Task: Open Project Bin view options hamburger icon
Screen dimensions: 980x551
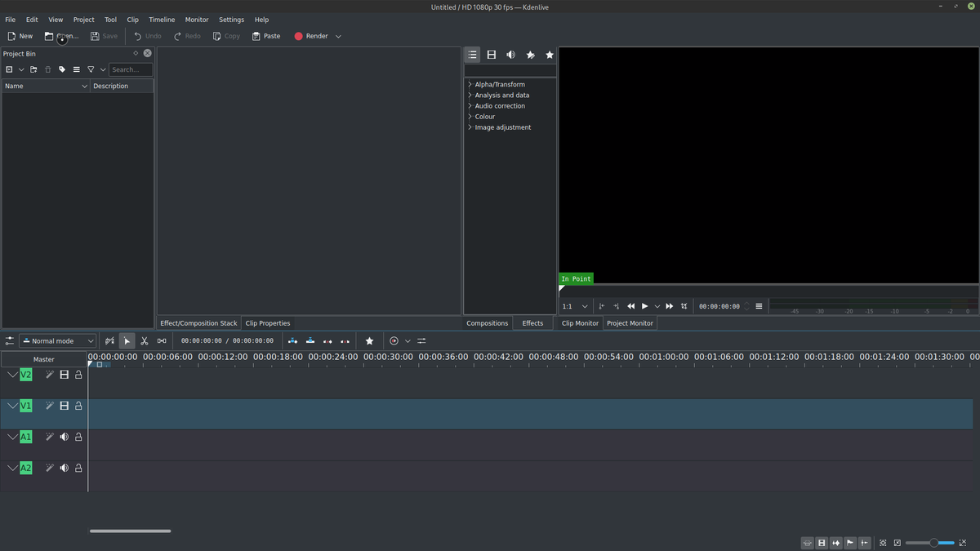Action: coord(77,69)
